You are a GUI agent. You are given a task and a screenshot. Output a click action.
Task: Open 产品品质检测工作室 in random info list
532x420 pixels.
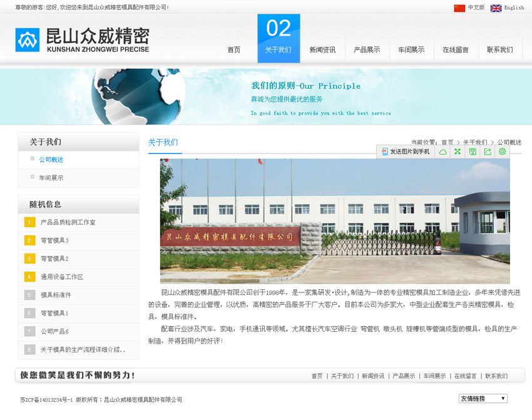click(68, 222)
